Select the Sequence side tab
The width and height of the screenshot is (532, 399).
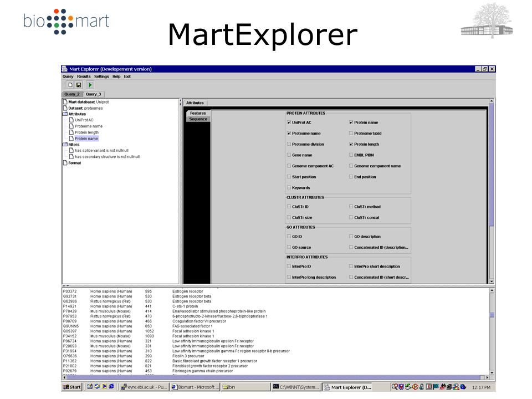click(198, 119)
